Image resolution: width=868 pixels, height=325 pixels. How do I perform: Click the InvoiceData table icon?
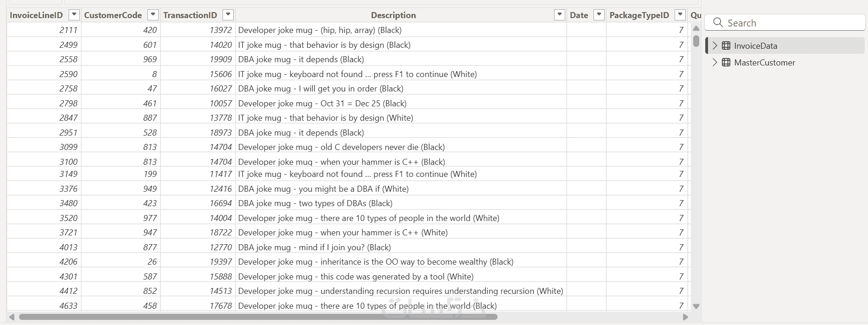click(726, 45)
